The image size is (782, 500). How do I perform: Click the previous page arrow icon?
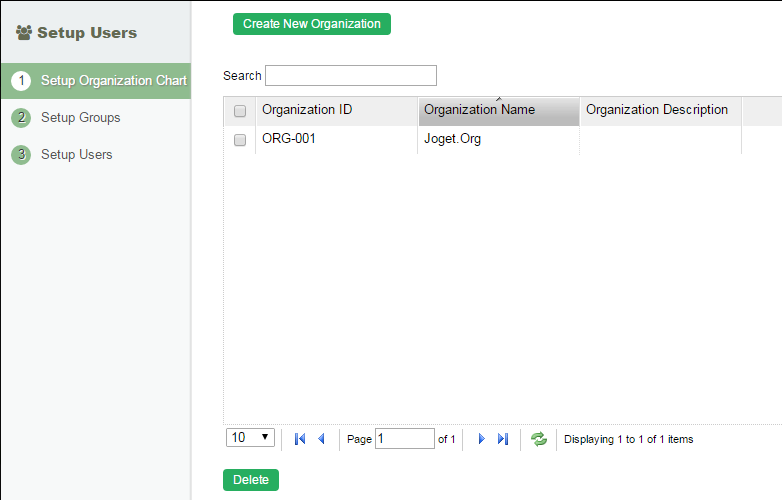tap(321, 439)
